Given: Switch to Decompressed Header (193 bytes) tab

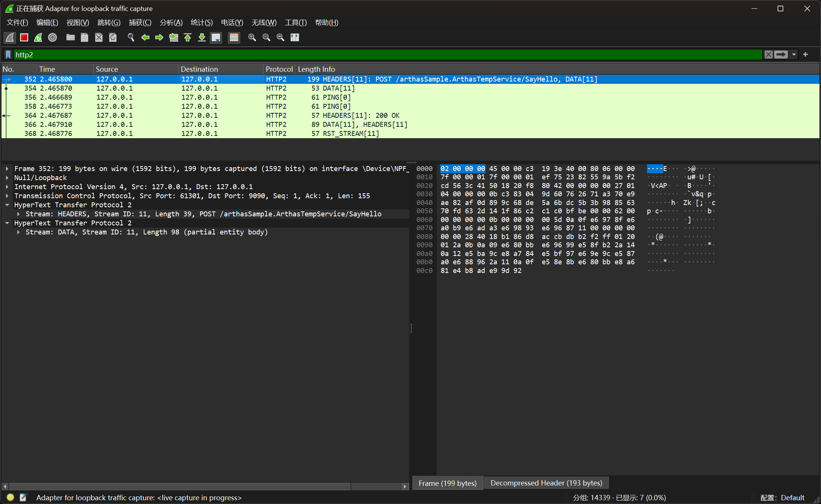Looking at the screenshot, I should 546,483.
